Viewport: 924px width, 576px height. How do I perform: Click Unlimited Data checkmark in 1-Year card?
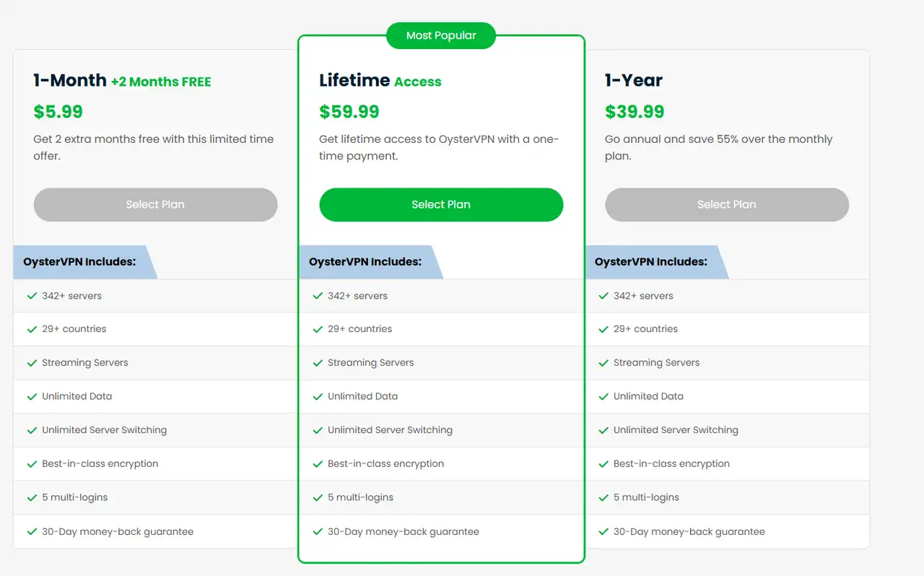(x=603, y=396)
